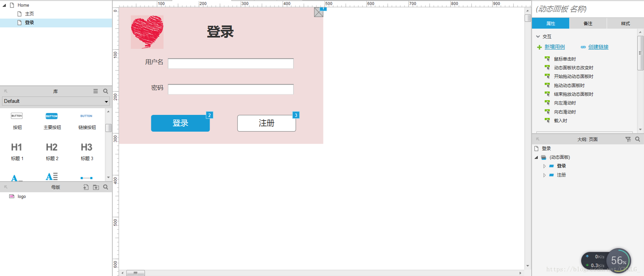
Task: Collapse the 交互 section
Action: click(538, 37)
